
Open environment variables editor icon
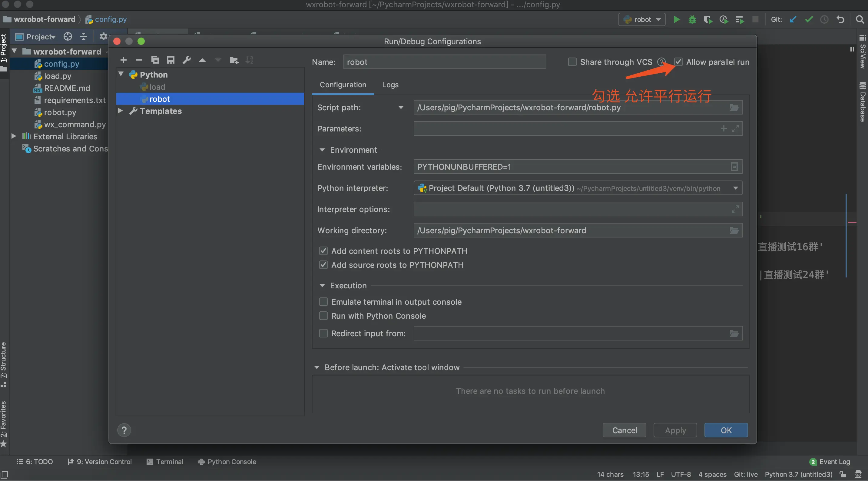point(734,167)
